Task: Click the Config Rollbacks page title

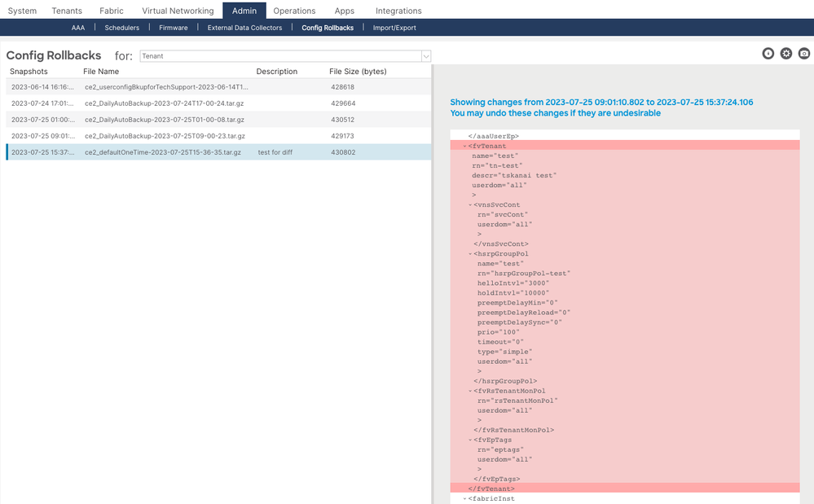Action: tap(54, 55)
